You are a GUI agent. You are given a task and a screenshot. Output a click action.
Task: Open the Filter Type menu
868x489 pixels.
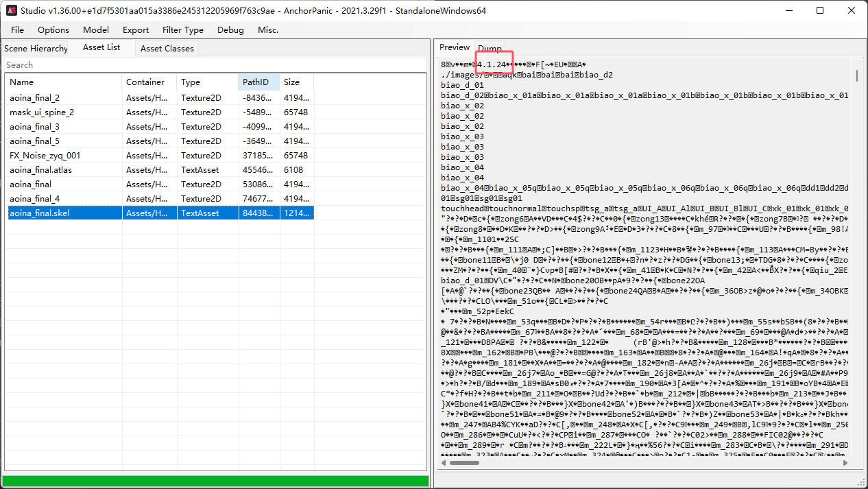183,30
